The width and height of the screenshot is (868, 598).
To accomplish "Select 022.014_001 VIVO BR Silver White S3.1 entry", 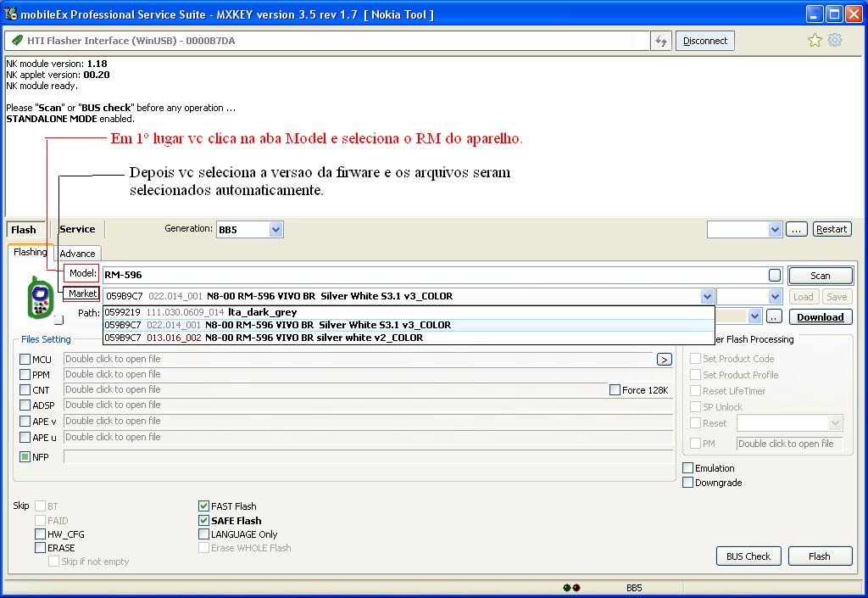I will coord(409,325).
